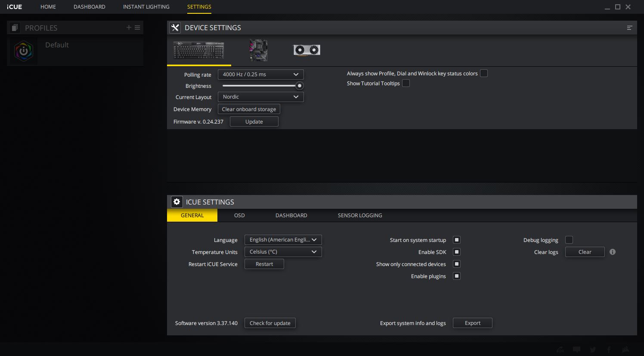Click the Clear logs info icon
The image size is (644, 356).
click(x=613, y=252)
